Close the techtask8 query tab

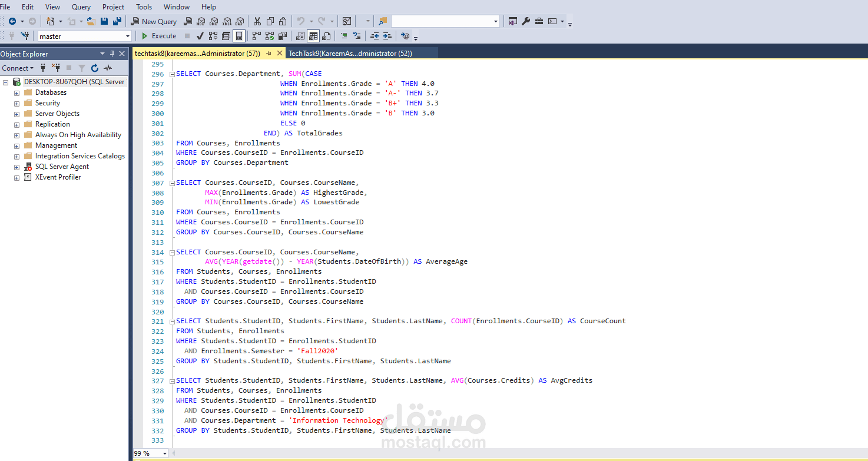[279, 53]
